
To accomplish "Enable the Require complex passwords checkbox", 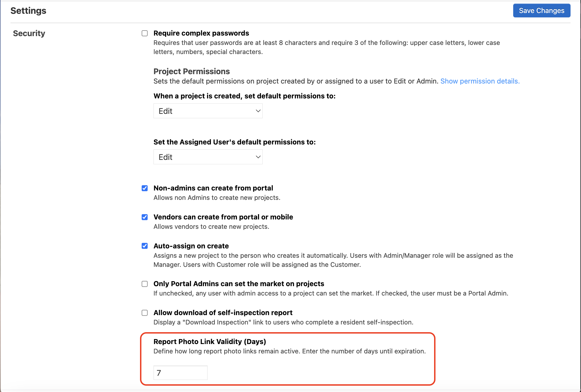I will point(145,33).
